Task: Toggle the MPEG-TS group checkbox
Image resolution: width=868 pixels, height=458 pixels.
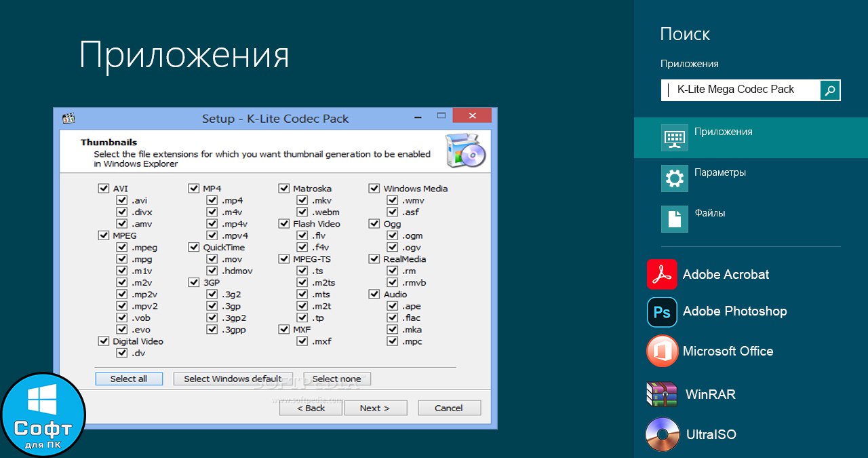Action: point(284,259)
